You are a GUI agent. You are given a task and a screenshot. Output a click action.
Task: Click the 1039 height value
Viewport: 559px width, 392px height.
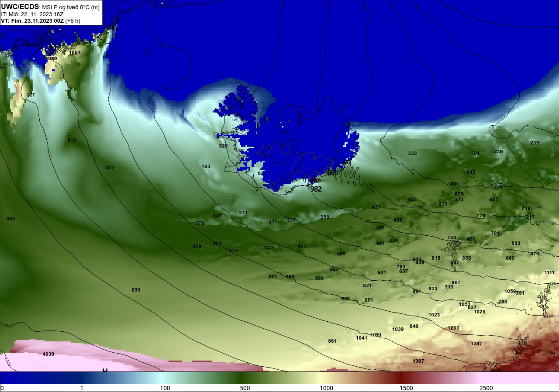[x=398, y=329]
